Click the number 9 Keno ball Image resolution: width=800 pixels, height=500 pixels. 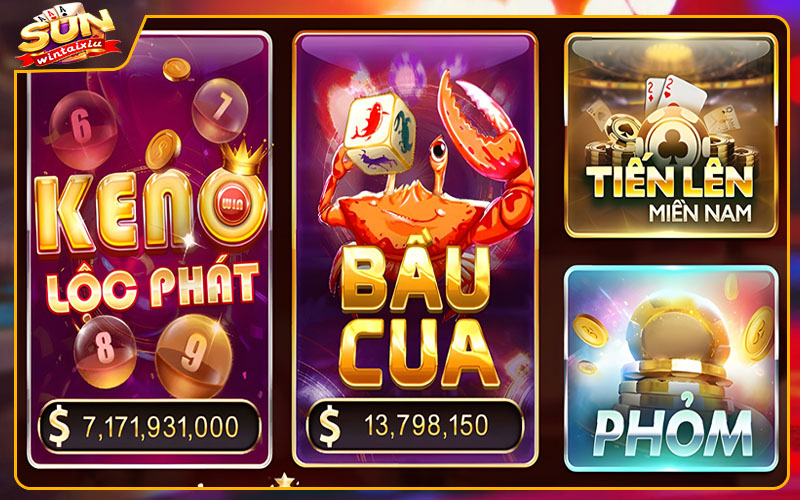(194, 356)
